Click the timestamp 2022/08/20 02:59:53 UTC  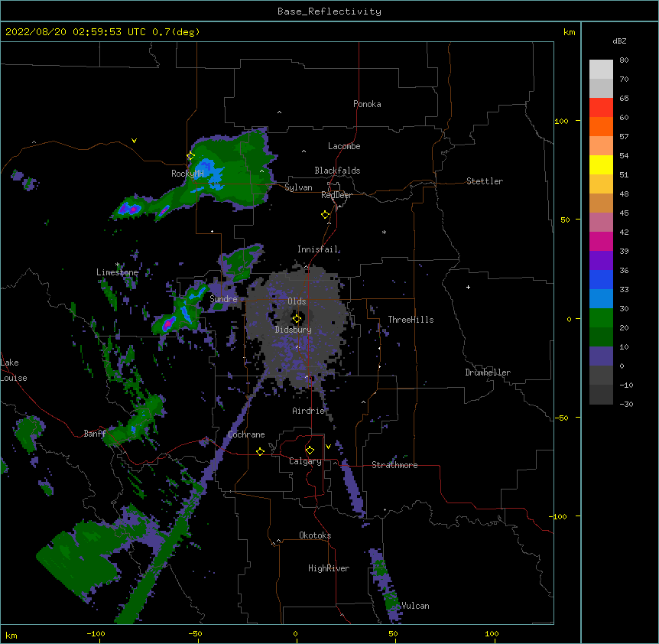76,32
